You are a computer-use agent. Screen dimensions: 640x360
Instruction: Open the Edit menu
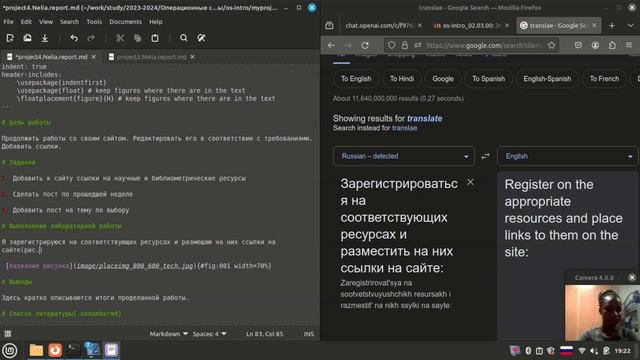[26, 22]
